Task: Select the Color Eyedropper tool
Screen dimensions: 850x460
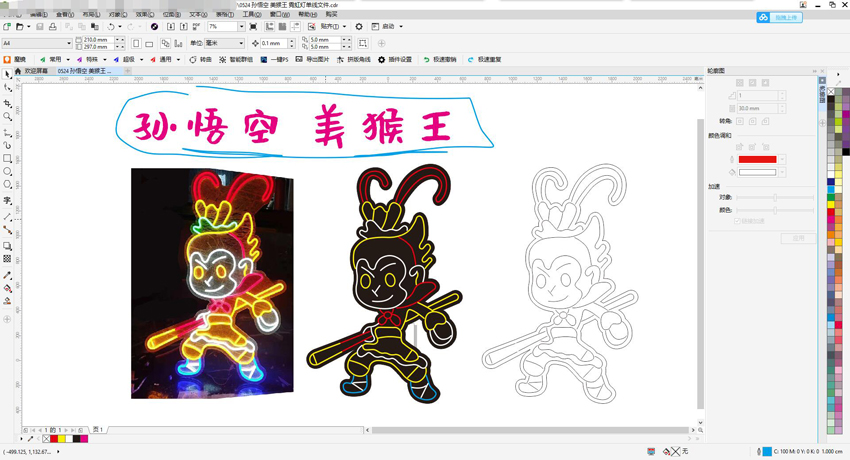Action: tap(7, 275)
